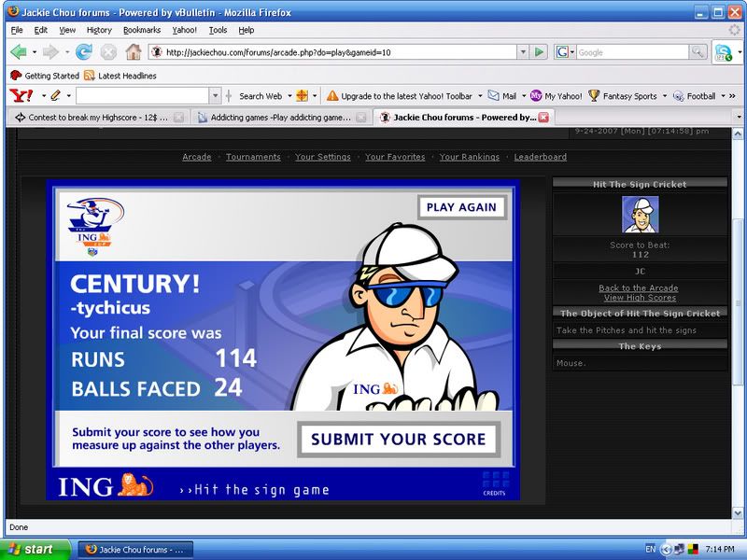
Task: Open the Tools menu
Action: (x=218, y=30)
